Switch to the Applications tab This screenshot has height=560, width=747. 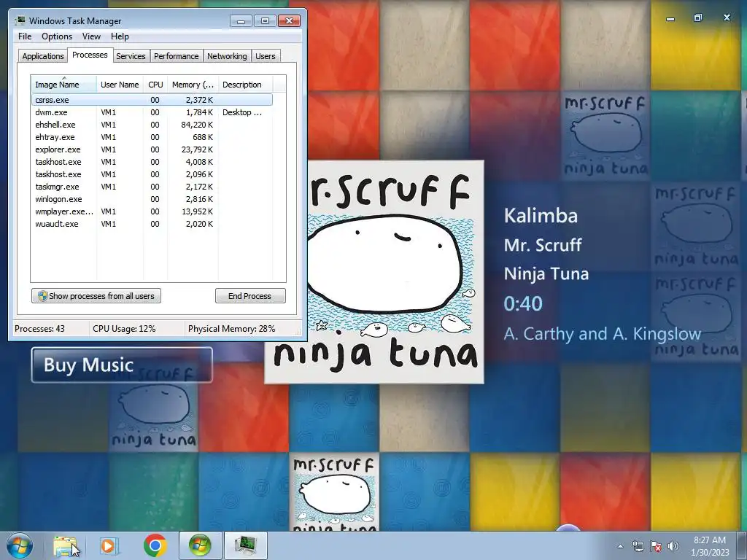pyautogui.click(x=43, y=56)
